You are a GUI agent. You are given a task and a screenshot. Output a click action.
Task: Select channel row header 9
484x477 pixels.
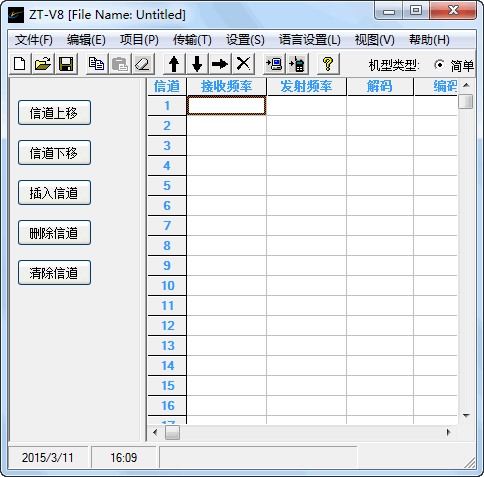167,266
